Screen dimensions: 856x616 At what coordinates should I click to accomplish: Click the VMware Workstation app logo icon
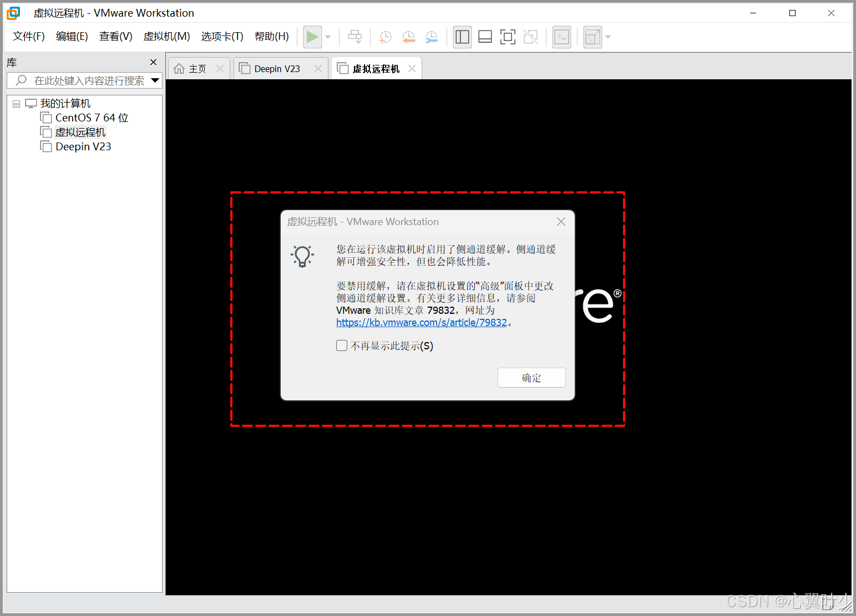coord(13,13)
